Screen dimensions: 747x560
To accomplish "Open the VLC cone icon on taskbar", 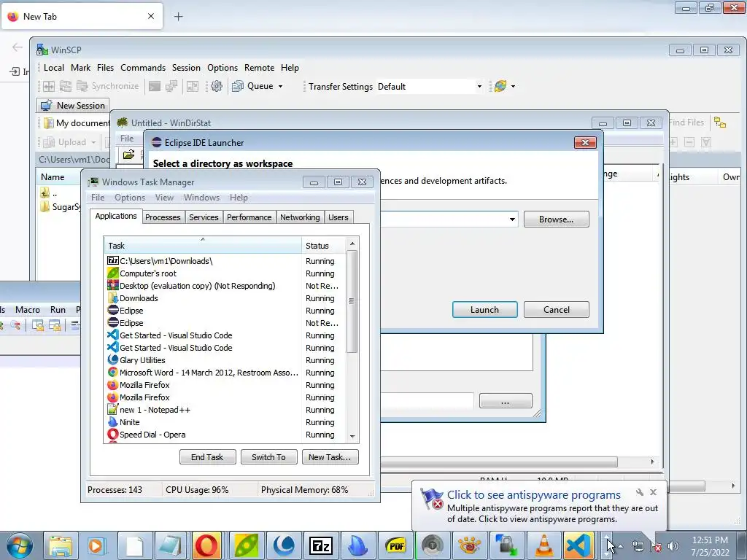I will [544, 545].
